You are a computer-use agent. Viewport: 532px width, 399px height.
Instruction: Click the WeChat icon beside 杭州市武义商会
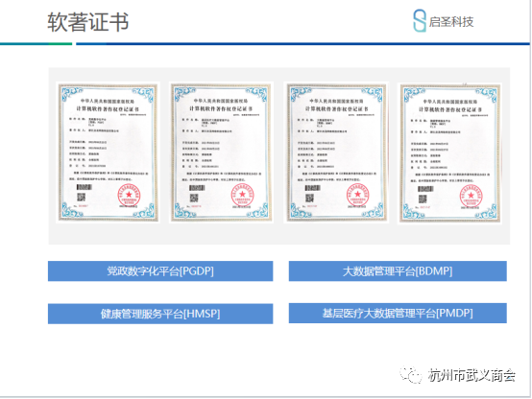[x=411, y=375]
